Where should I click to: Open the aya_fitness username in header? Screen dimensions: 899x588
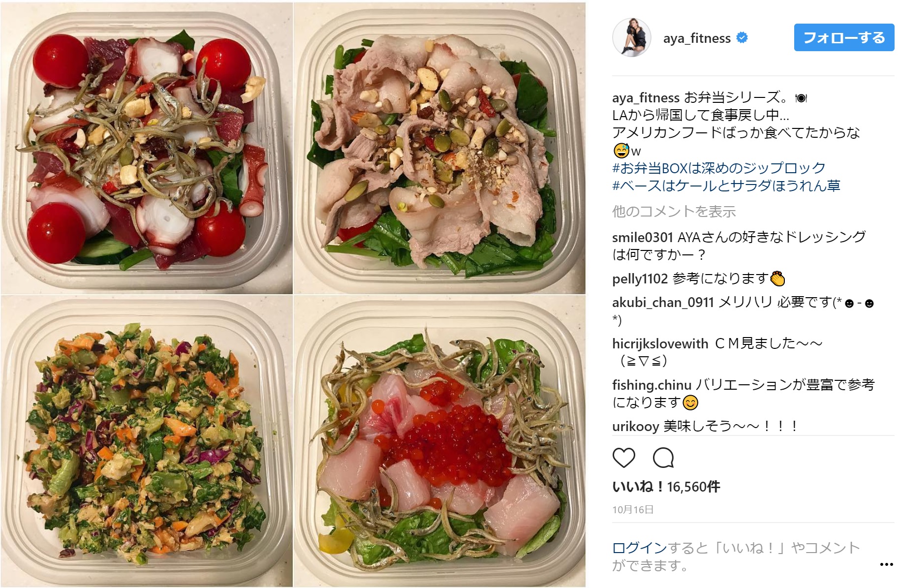coord(697,38)
